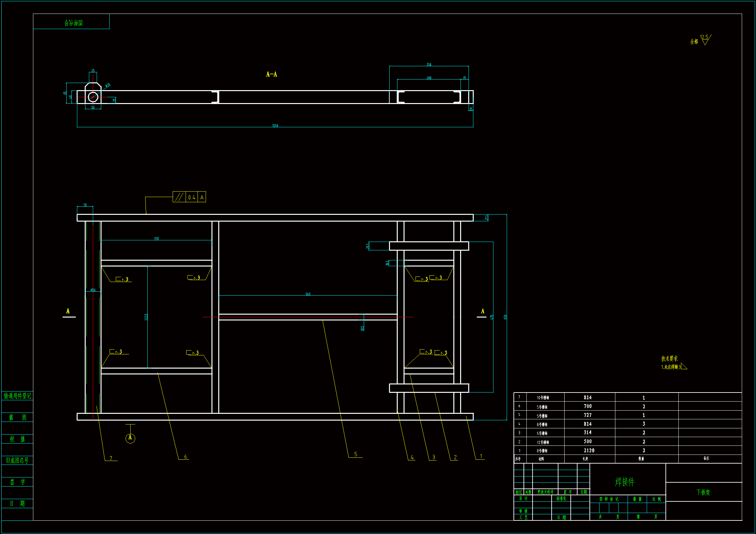This screenshot has width=756, height=534.
Task: Click the 旧底图总号 side label cell
Action: tap(17, 460)
